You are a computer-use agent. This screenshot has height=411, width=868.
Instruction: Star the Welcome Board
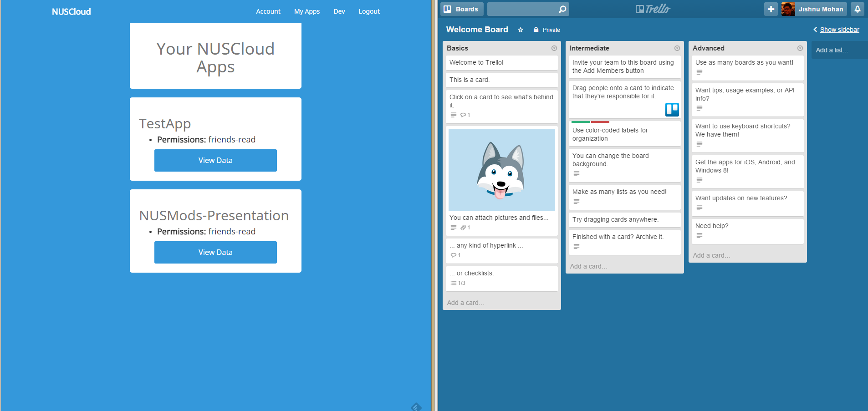point(521,30)
